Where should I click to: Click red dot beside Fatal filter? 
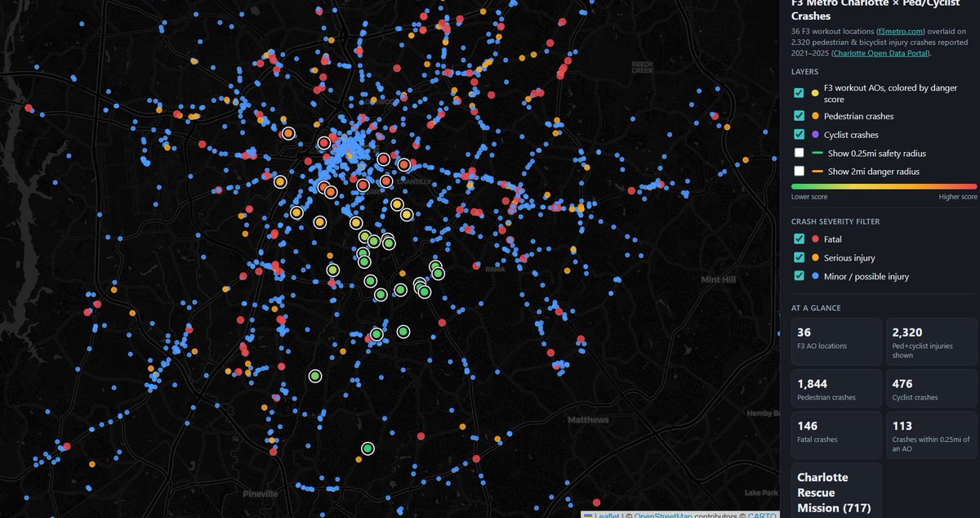pyautogui.click(x=816, y=239)
